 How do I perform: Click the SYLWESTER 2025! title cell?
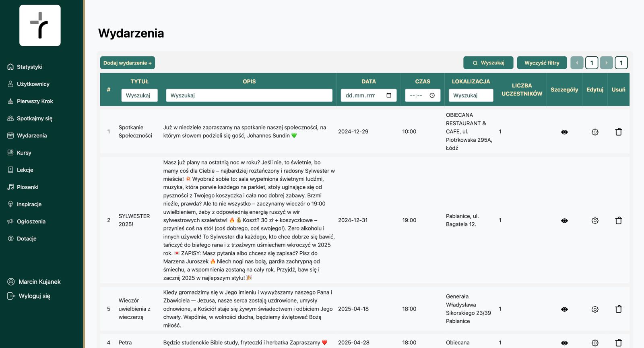coord(134,220)
